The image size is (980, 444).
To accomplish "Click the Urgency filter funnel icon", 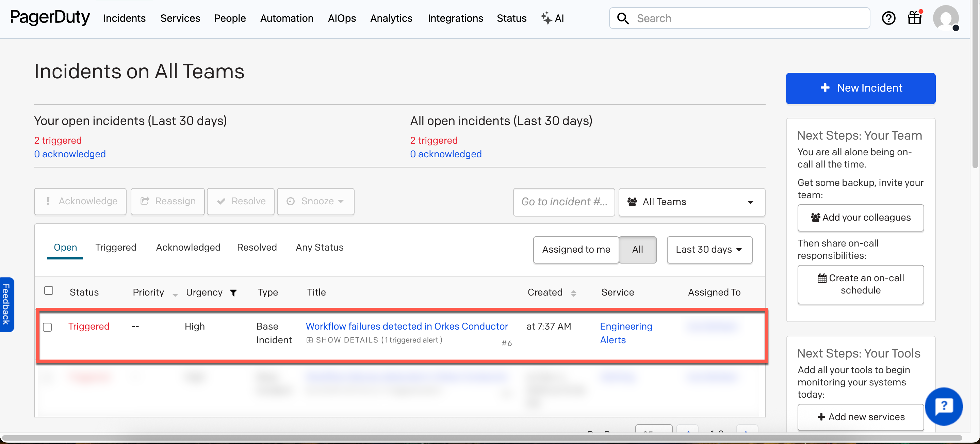I will point(233,293).
